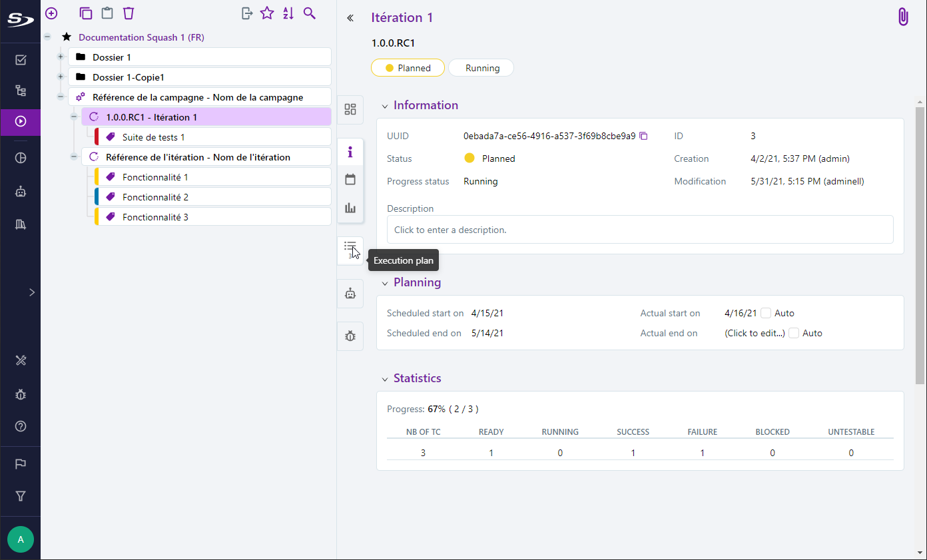Copy the UUID to clipboard
The image size is (927, 560).
click(643, 136)
